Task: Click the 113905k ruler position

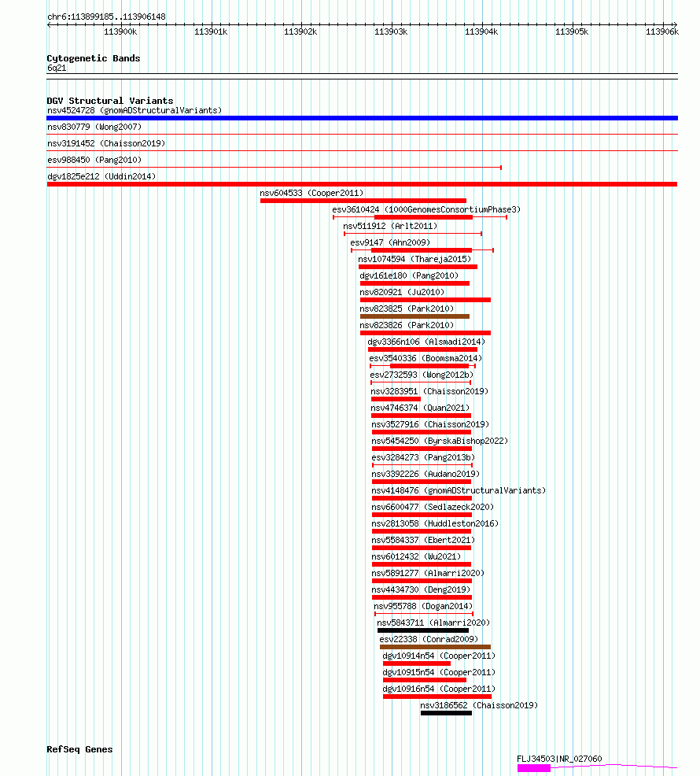Action: pyautogui.click(x=572, y=31)
